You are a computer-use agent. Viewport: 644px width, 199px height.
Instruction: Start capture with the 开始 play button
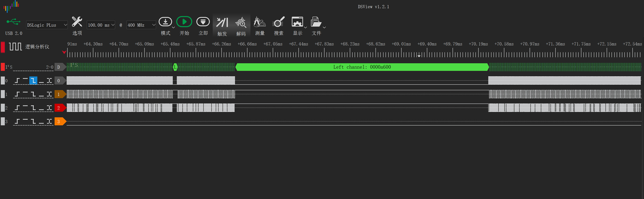tap(184, 22)
